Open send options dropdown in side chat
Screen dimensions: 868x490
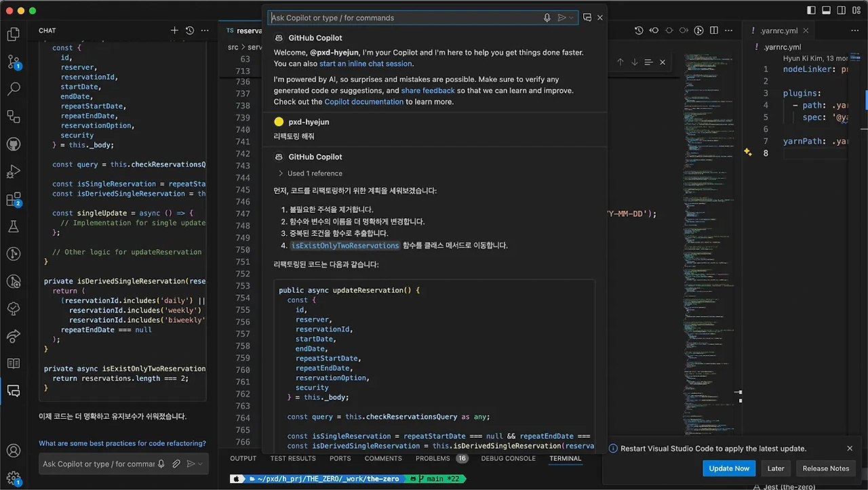201,464
